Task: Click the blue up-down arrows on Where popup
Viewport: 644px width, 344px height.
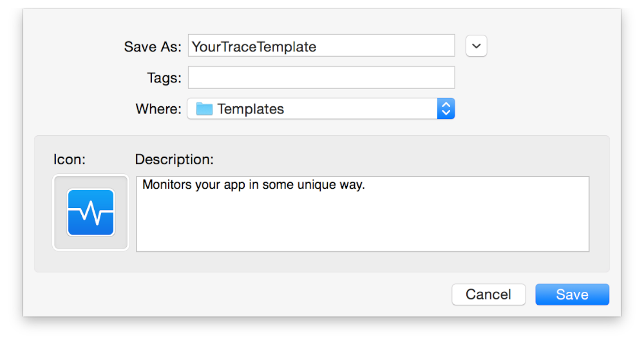Action: pos(446,109)
